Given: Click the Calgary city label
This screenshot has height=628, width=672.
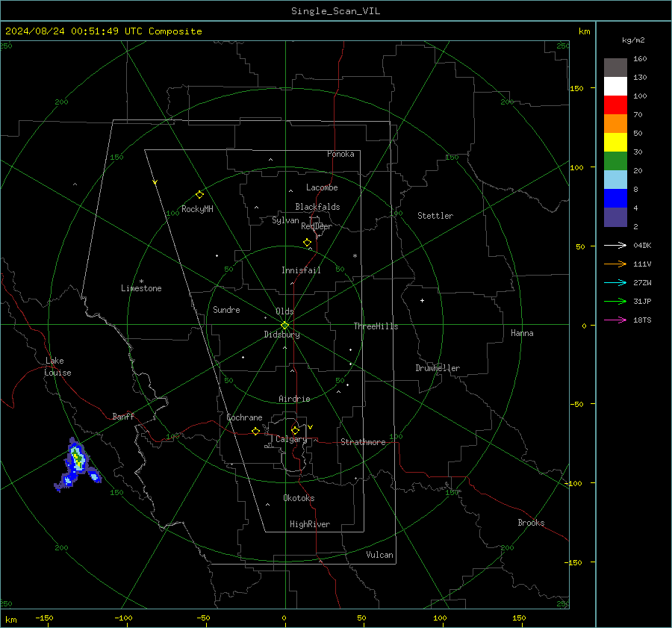Looking at the screenshot, I should tap(291, 439).
